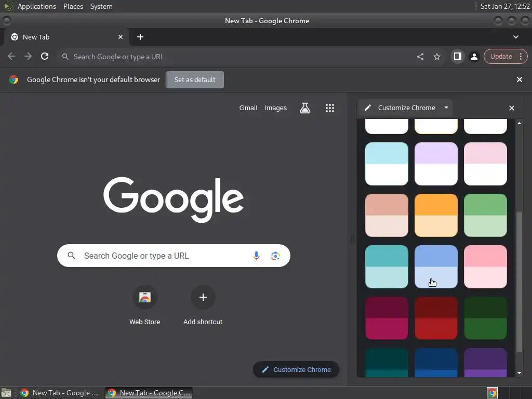Select the dark magenta theme color
This screenshot has width=532, height=399.
coord(387,318)
